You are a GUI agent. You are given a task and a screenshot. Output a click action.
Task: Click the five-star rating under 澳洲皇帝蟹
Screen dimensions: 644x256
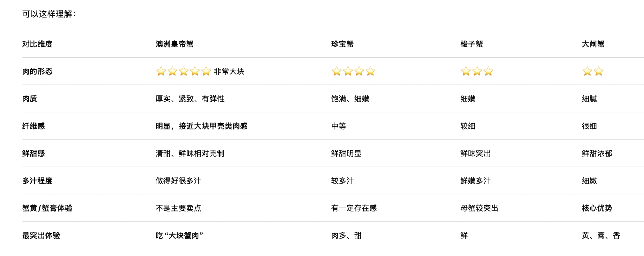[x=184, y=72]
